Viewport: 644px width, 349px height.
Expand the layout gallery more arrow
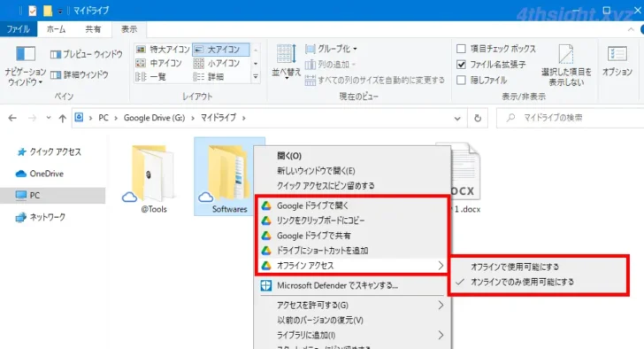click(256, 77)
